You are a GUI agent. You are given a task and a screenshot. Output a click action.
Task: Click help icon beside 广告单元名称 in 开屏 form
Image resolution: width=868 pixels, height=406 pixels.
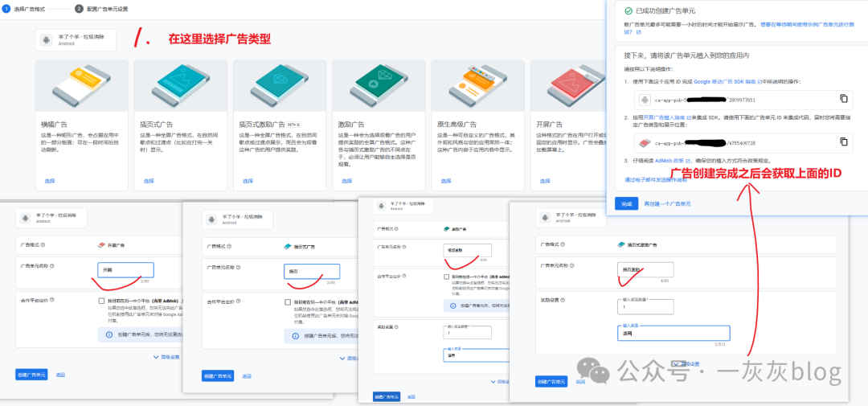52,266
